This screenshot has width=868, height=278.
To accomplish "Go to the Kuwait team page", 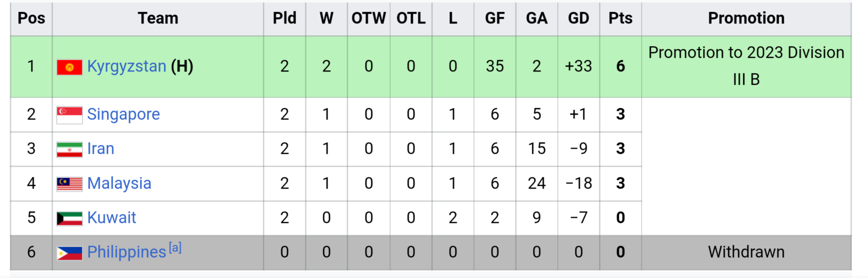I will pyautogui.click(x=112, y=218).
